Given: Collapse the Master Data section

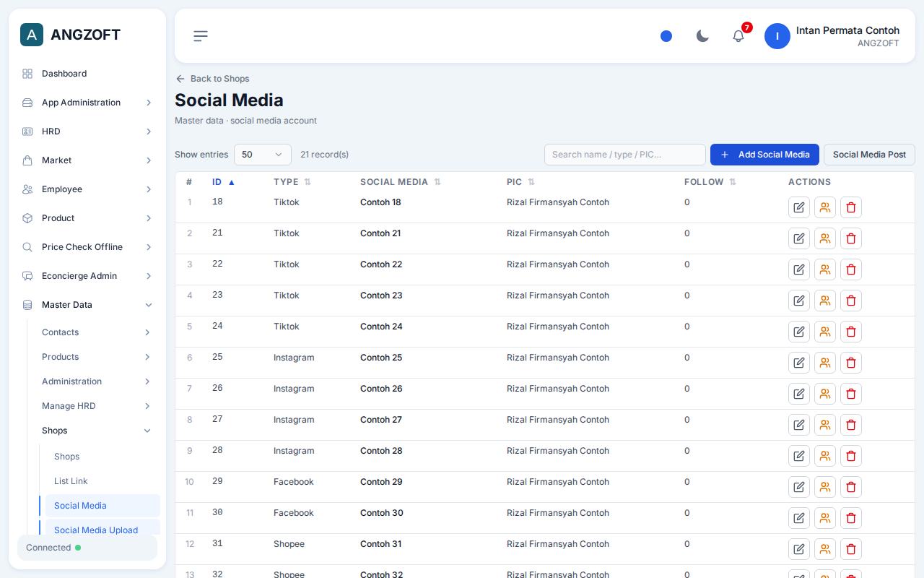Looking at the screenshot, I should tap(87, 305).
